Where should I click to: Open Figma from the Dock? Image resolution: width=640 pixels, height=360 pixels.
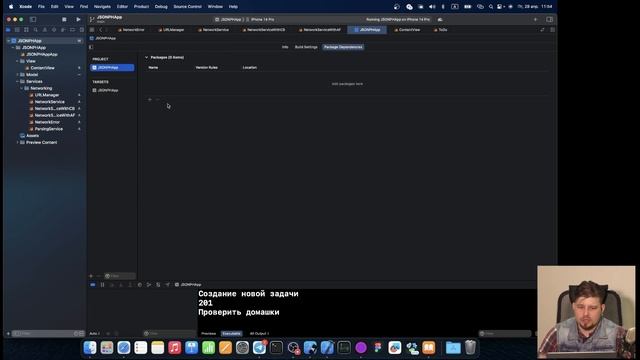click(378, 347)
